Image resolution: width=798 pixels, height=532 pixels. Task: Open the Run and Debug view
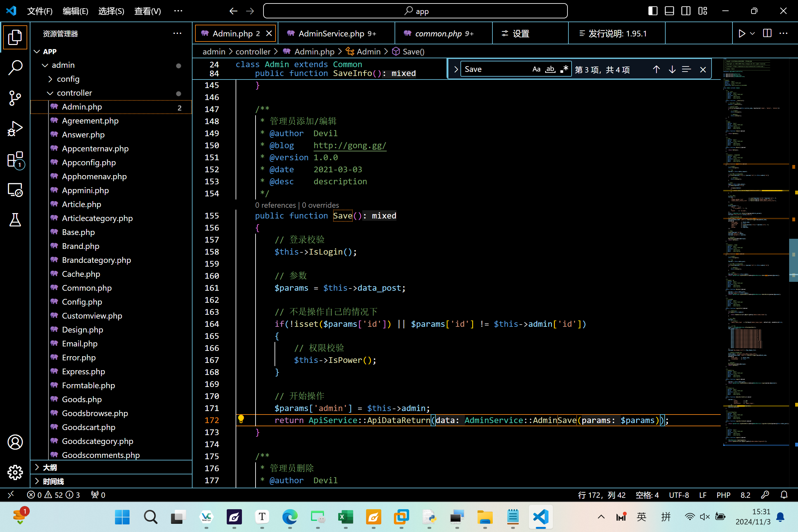click(15, 129)
